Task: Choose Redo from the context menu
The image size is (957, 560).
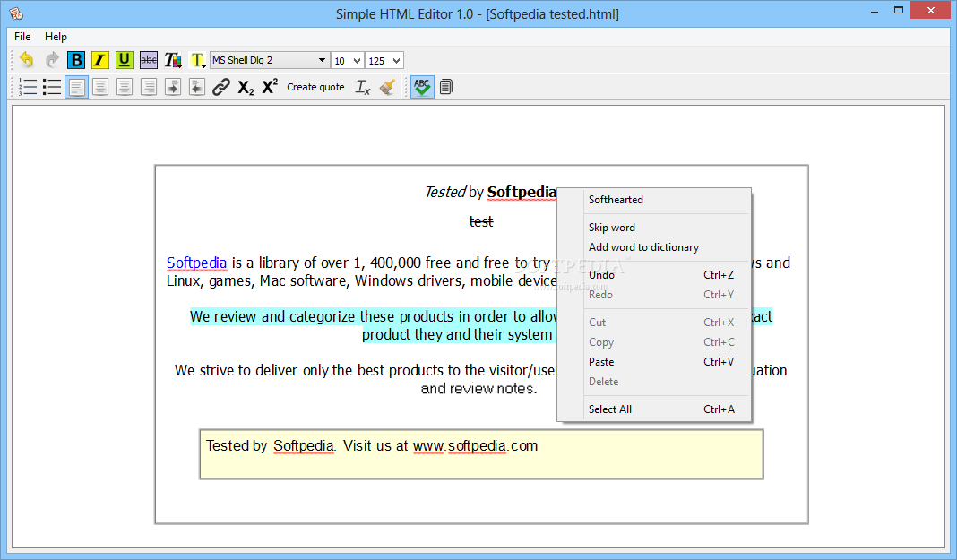Action: click(x=654, y=295)
